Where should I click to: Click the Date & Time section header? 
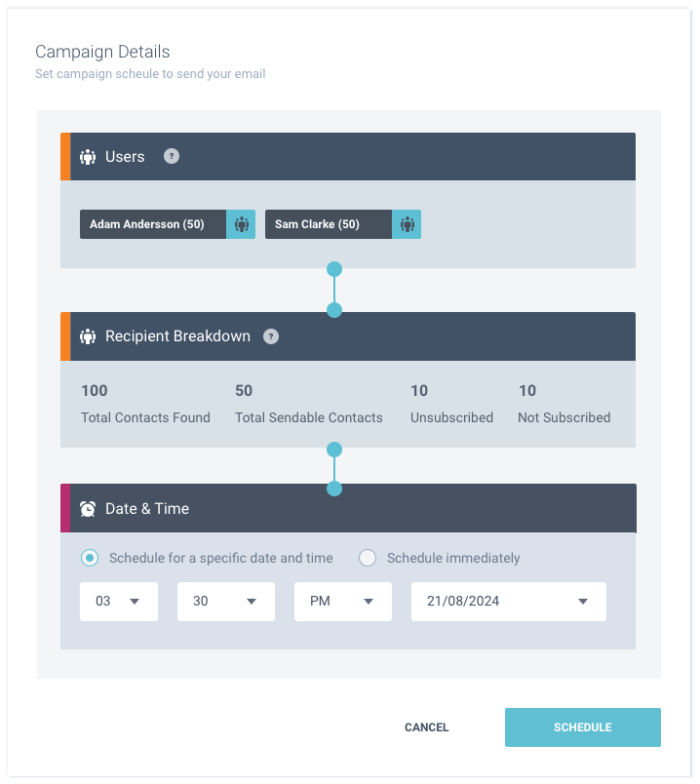pyautogui.click(x=348, y=508)
